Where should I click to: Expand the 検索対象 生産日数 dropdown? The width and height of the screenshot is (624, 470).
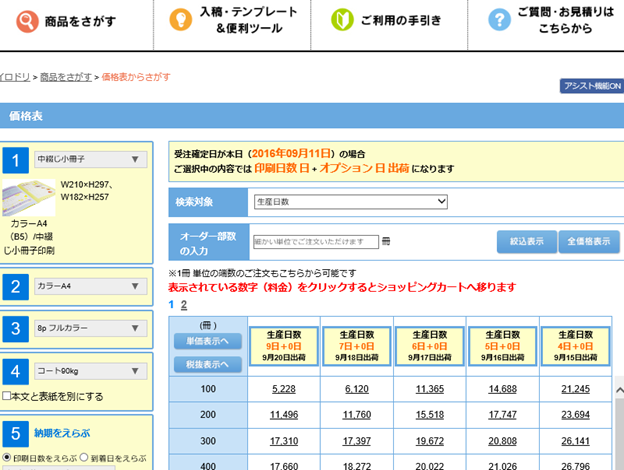(x=350, y=202)
